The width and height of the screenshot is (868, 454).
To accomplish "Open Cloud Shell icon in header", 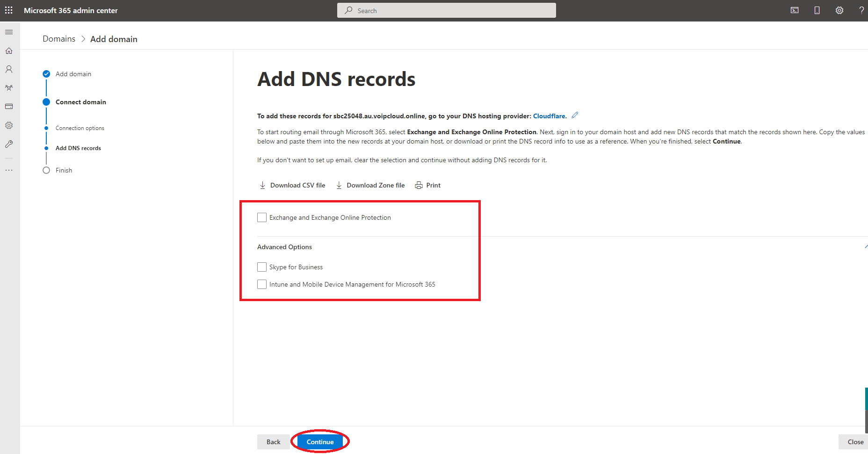I will click(x=795, y=10).
